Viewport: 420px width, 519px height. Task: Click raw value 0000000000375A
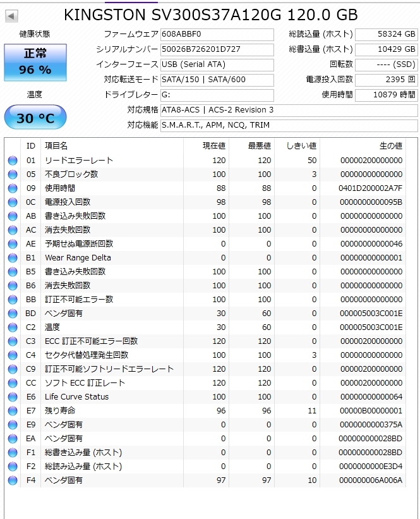coord(371,425)
